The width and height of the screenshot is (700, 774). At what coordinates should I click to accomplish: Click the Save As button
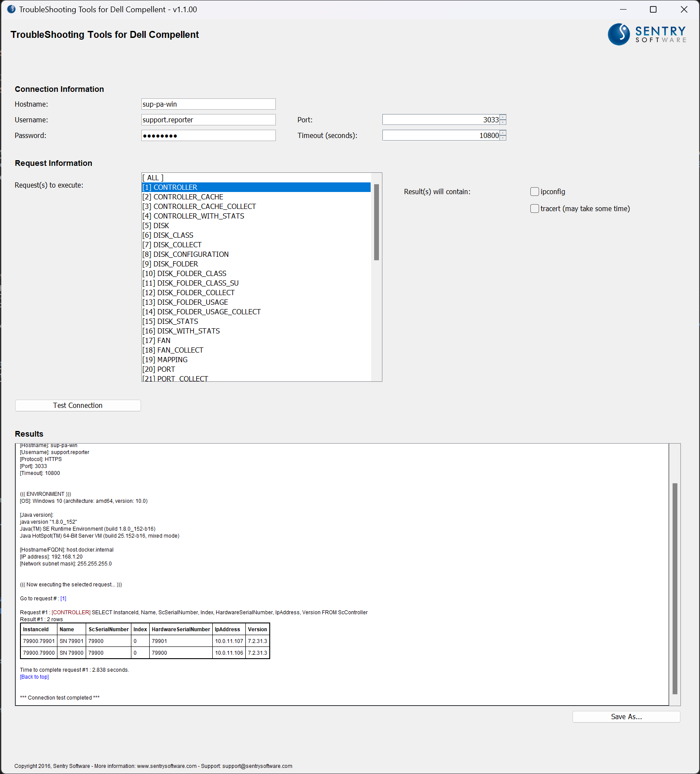pos(626,716)
